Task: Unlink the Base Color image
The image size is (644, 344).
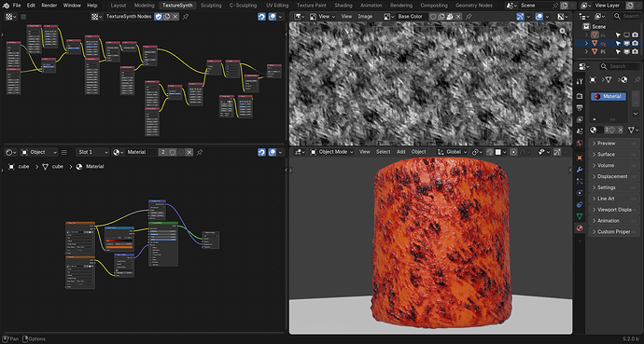Action: pos(458,17)
